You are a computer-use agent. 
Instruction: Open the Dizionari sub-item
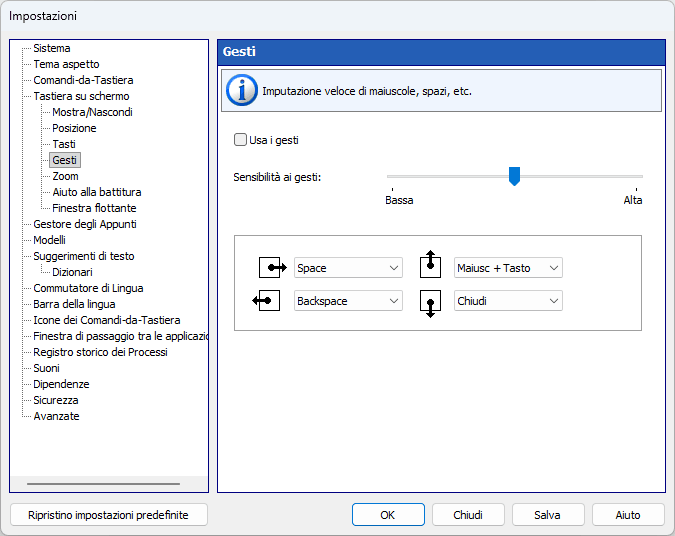(x=72, y=272)
